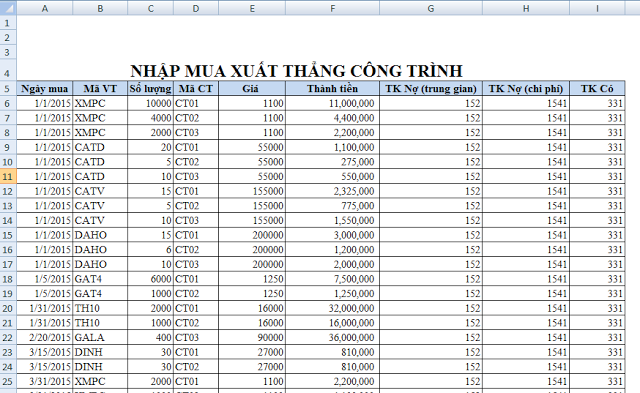Click the Giá header cell
This screenshot has width=640, height=393.
pyautogui.click(x=252, y=89)
